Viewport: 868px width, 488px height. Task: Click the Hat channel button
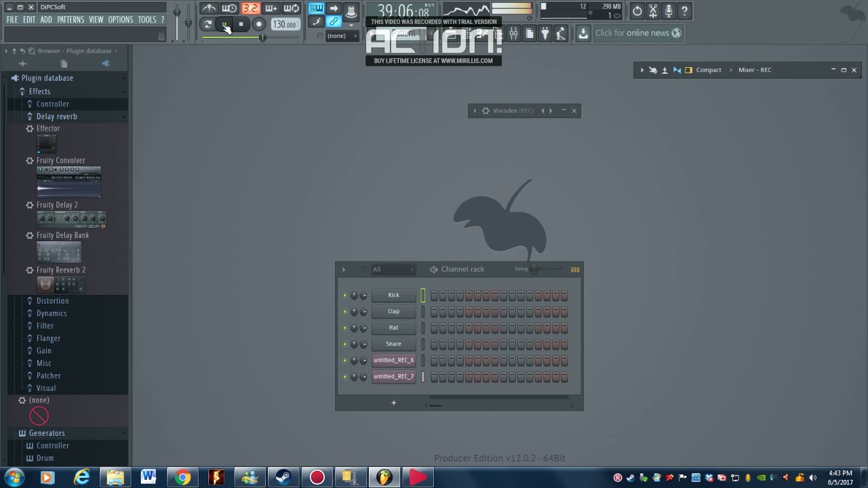point(393,327)
